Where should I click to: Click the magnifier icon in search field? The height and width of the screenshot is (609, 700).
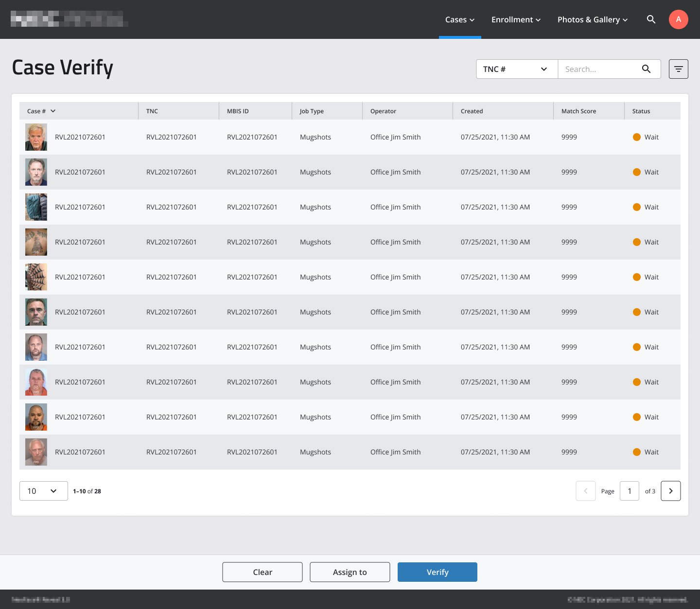(646, 69)
